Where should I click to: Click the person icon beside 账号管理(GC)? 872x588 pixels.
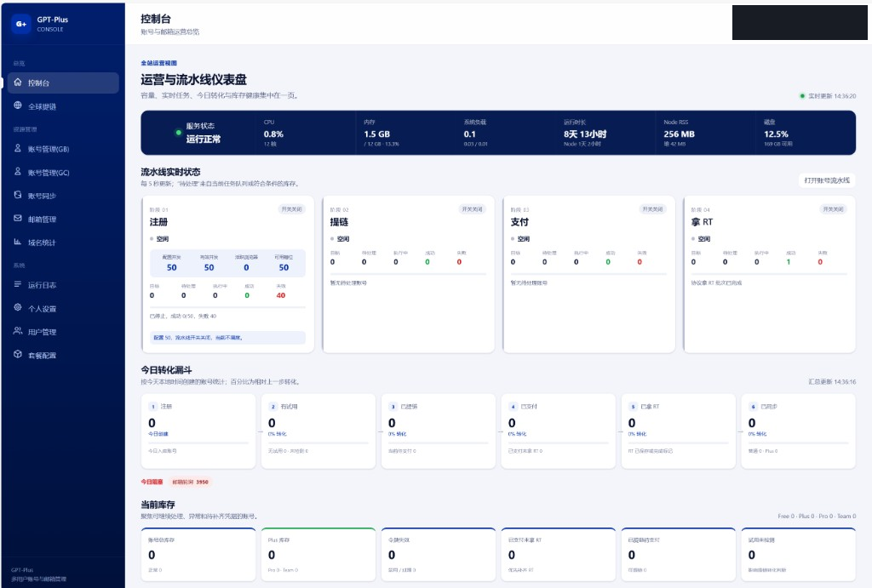click(x=18, y=172)
